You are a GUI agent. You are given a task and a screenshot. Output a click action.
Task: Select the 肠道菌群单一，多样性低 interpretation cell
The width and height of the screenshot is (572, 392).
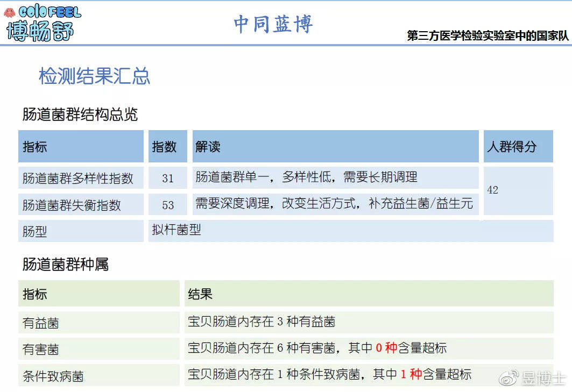[x=336, y=177]
